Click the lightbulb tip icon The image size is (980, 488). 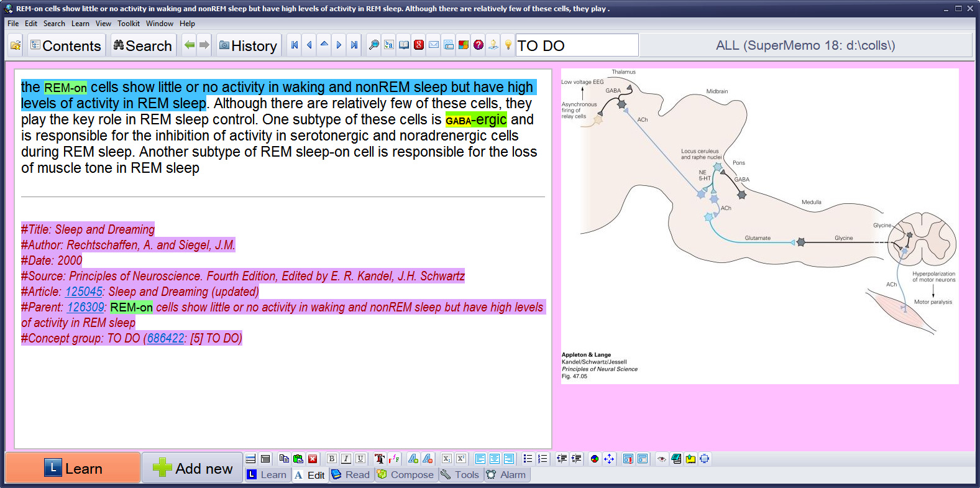click(x=508, y=45)
